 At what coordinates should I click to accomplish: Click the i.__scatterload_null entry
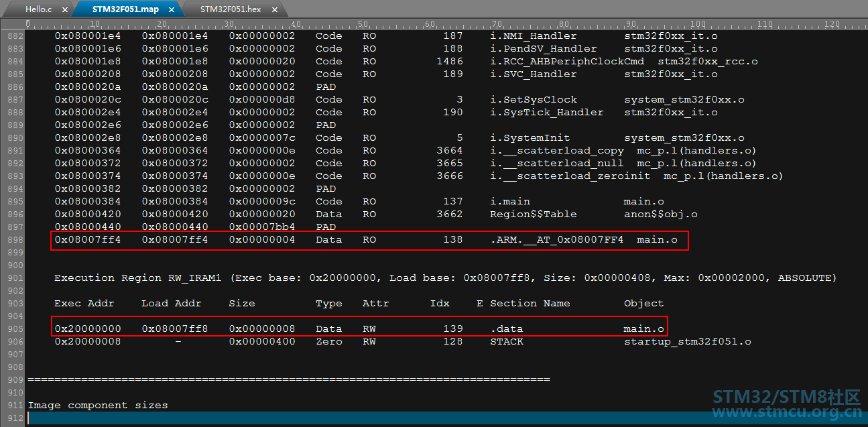557,164
